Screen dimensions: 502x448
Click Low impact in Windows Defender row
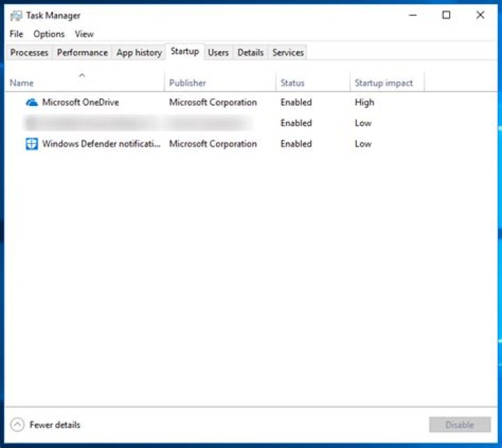pyautogui.click(x=363, y=144)
